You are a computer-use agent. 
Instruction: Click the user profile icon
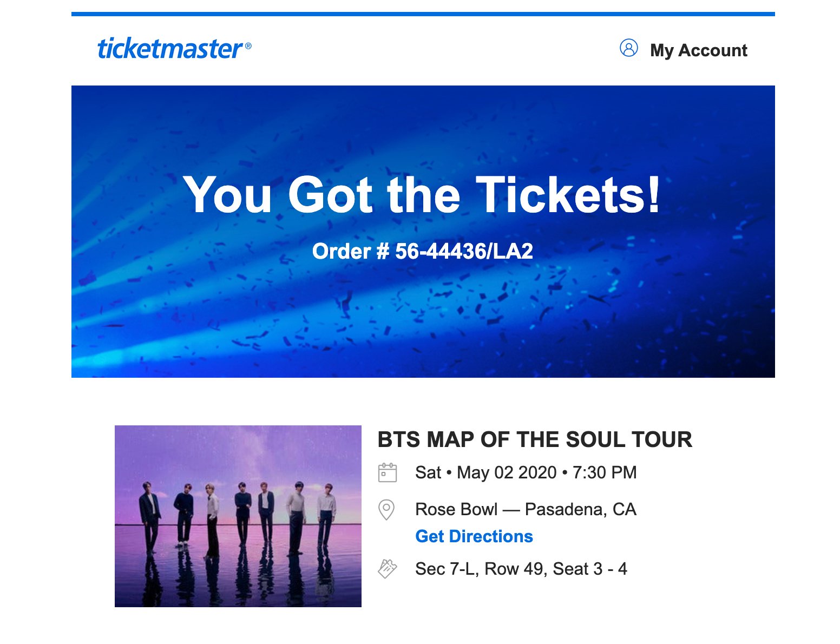(628, 48)
